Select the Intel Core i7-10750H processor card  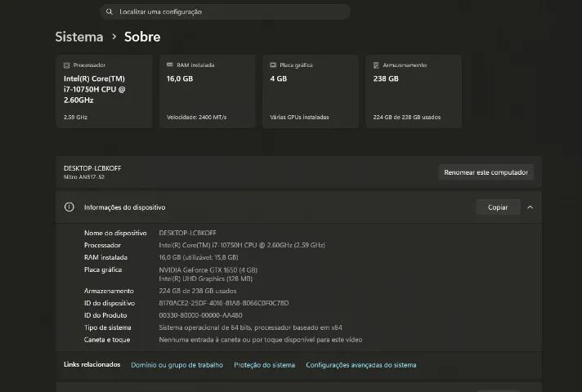tap(104, 91)
